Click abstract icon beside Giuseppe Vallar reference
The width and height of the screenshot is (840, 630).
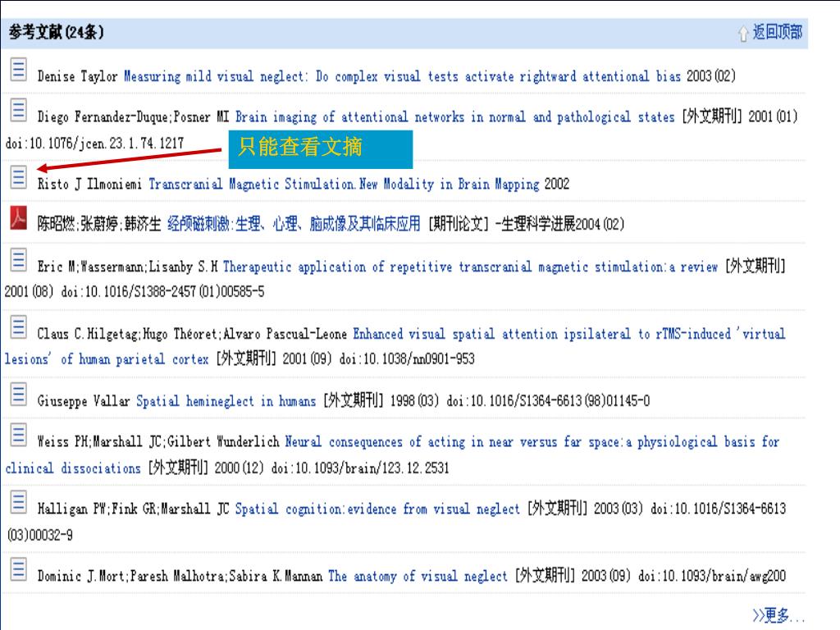19,395
